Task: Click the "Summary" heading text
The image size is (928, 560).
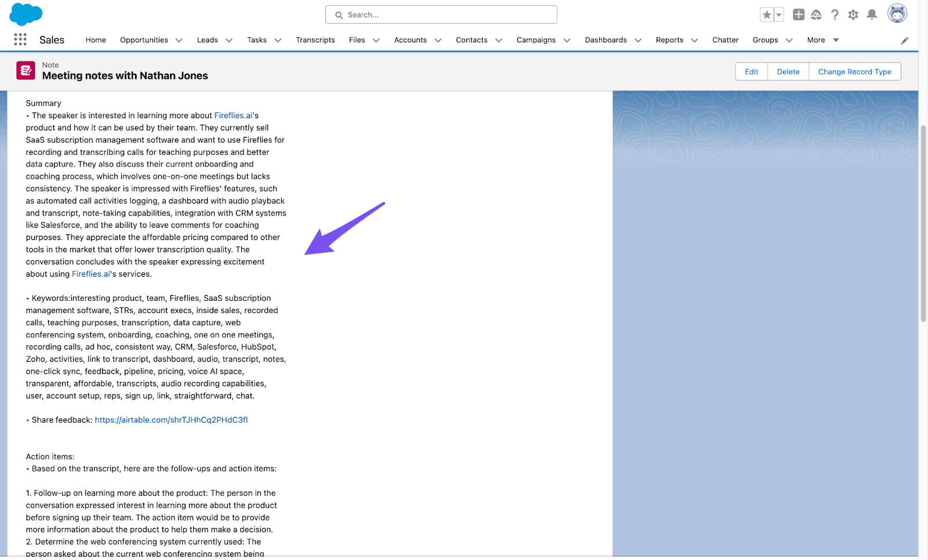Action: click(43, 103)
